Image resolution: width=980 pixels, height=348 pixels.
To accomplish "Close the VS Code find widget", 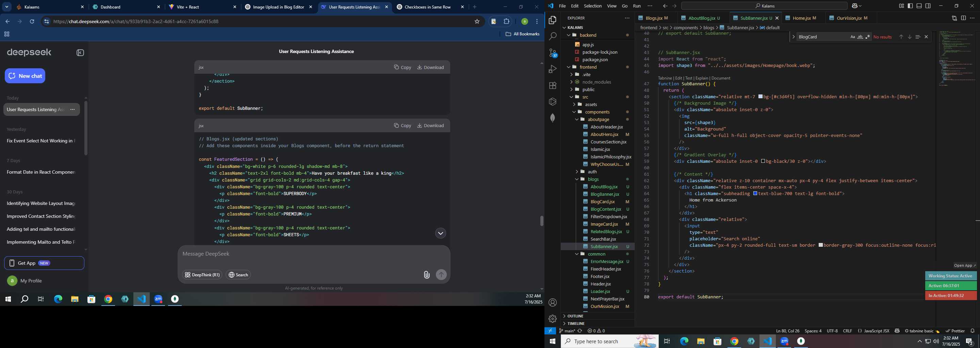I will pos(926,37).
